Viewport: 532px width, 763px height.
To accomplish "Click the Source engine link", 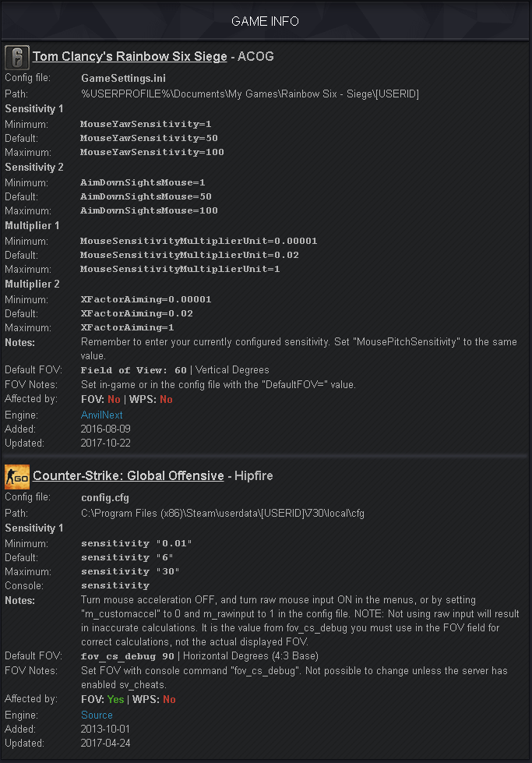I will [x=97, y=714].
